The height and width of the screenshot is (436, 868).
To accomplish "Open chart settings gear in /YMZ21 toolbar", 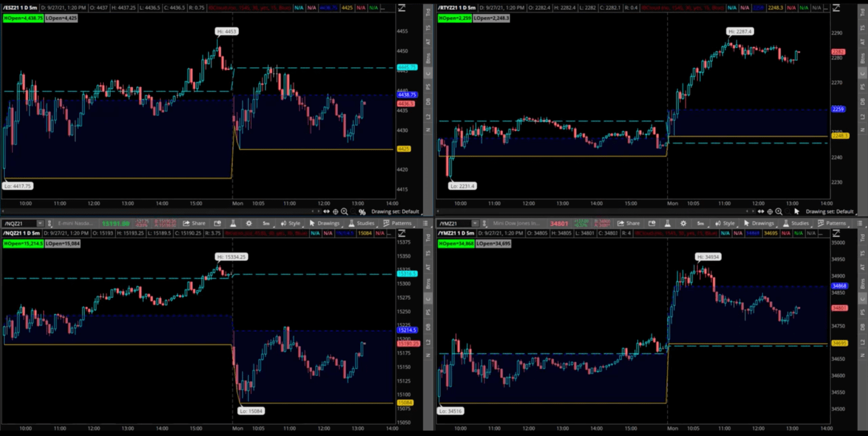I will click(684, 223).
